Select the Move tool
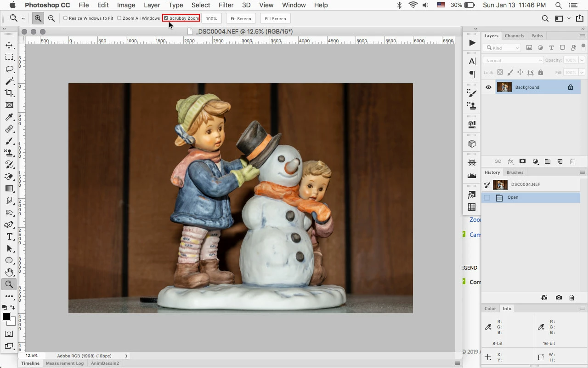This screenshot has width=588, height=368. 9,45
